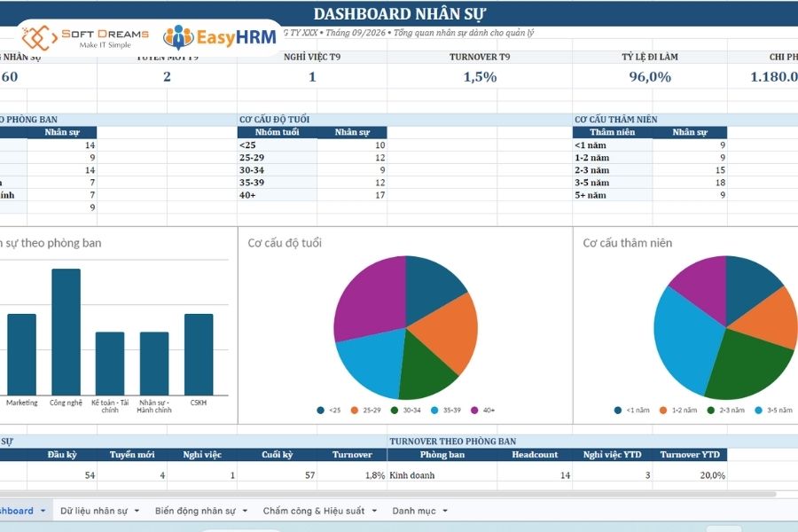Select the Tuyển mới column header
The height and width of the screenshot is (532, 798).
tap(132, 455)
